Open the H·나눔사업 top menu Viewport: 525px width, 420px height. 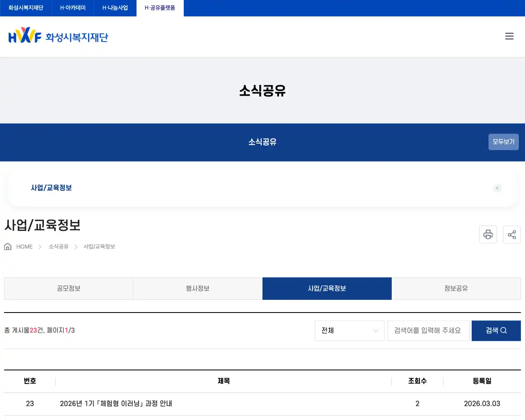coord(115,8)
